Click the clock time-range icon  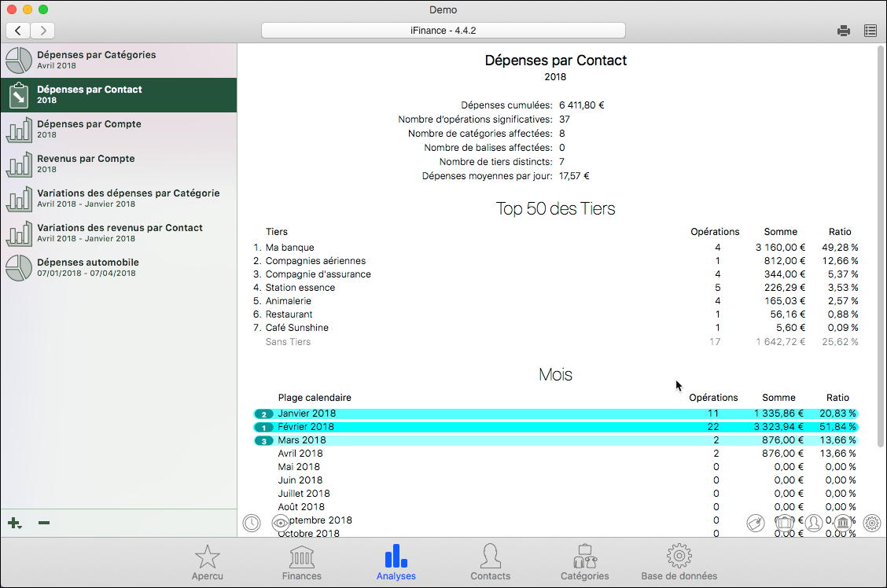tap(252, 523)
